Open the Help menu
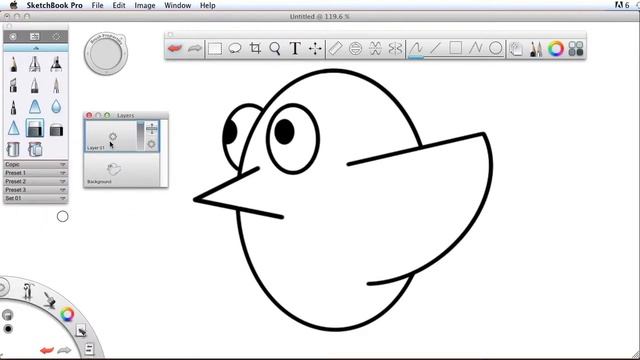The image size is (640, 360). [208, 5]
